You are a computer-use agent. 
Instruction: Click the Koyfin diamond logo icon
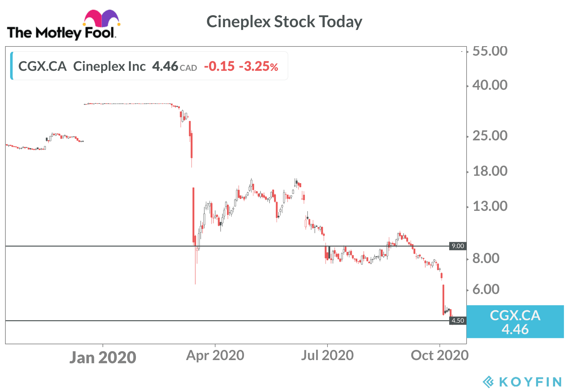tap(488, 382)
